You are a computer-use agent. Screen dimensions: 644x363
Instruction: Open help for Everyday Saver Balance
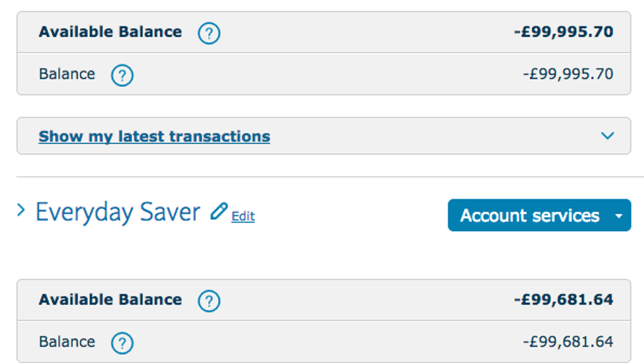(122, 343)
